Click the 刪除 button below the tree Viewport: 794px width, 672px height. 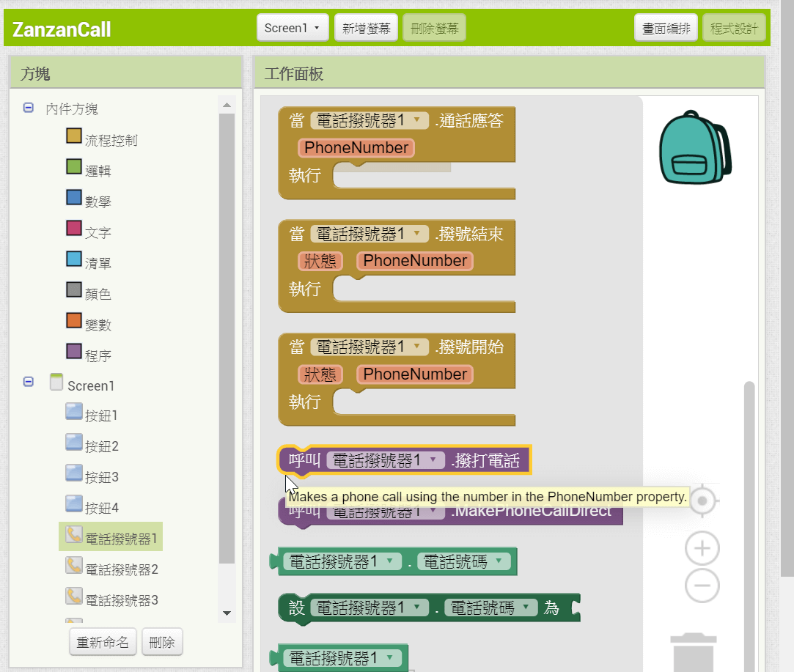coord(162,642)
